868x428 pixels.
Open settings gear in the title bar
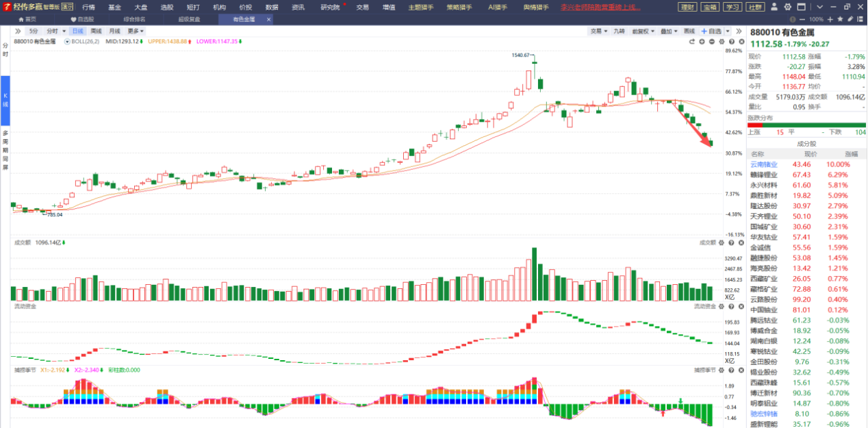coord(788,7)
